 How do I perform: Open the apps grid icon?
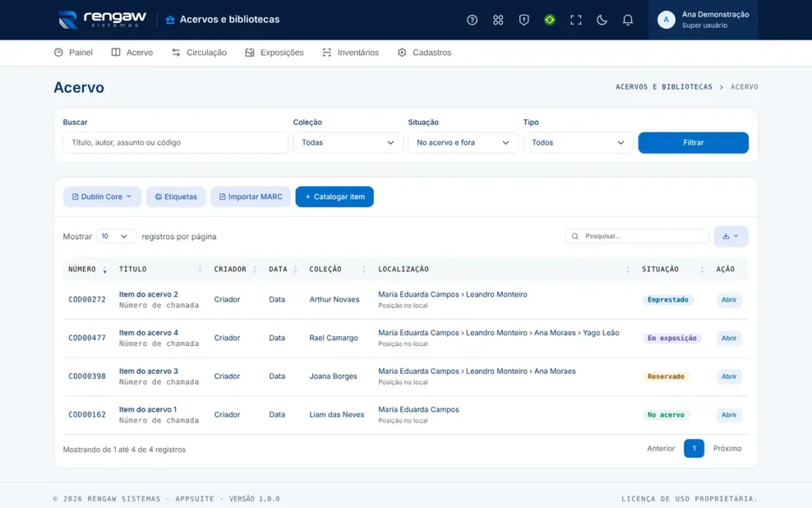pos(498,20)
